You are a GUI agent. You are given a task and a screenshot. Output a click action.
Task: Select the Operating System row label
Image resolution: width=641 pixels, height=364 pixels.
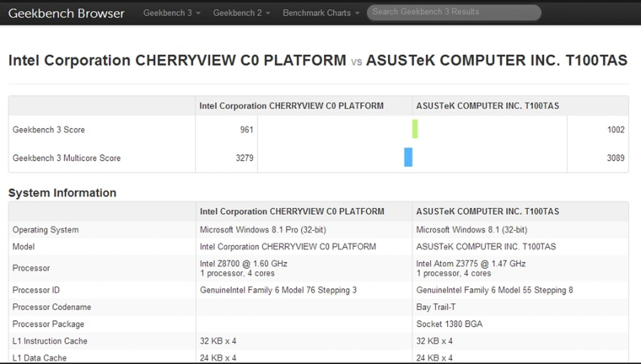[46, 230]
